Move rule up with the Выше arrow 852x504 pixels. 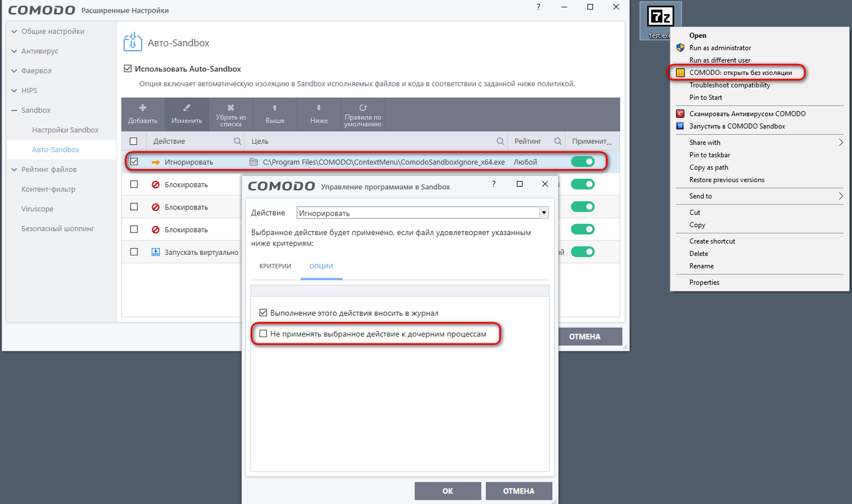(275, 108)
